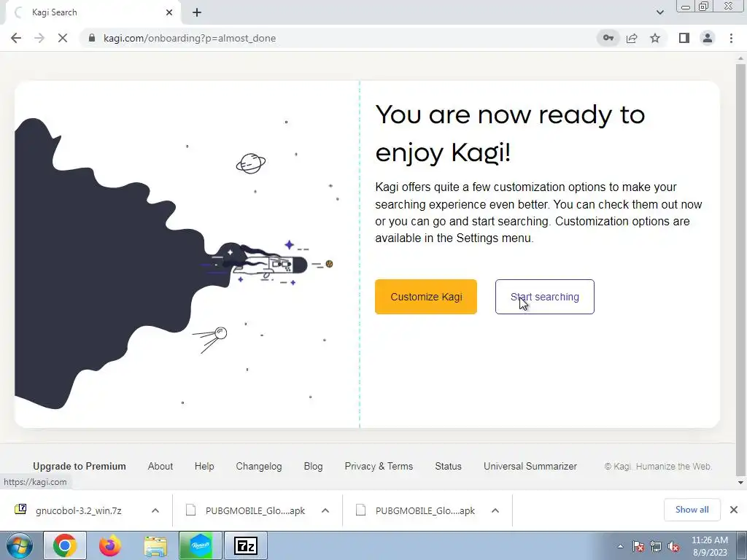Image resolution: width=747 pixels, height=560 pixels.
Task: Launch Firefox from the taskbar
Action: 110,545
